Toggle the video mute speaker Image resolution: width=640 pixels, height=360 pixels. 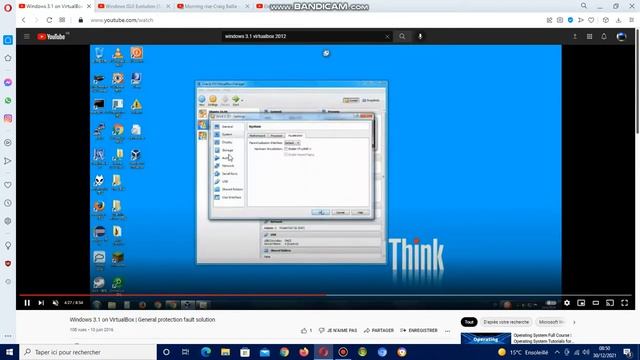point(56,303)
